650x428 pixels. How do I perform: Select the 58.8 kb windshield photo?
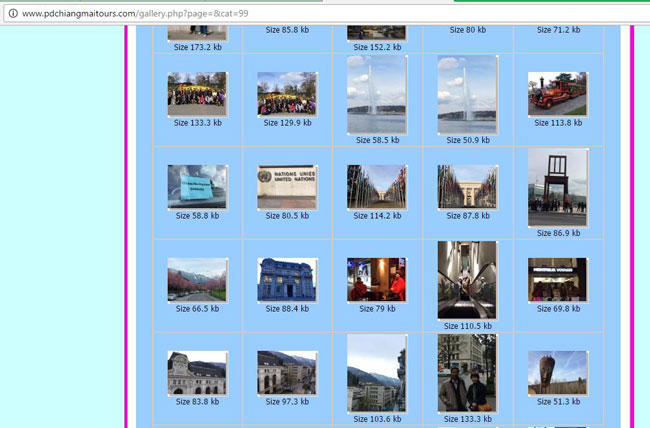(x=197, y=187)
